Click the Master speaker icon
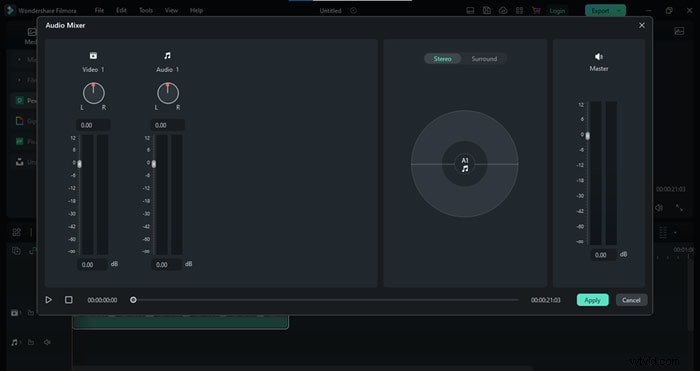The width and height of the screenshot is (700, 371). click(x=599, y=56)
